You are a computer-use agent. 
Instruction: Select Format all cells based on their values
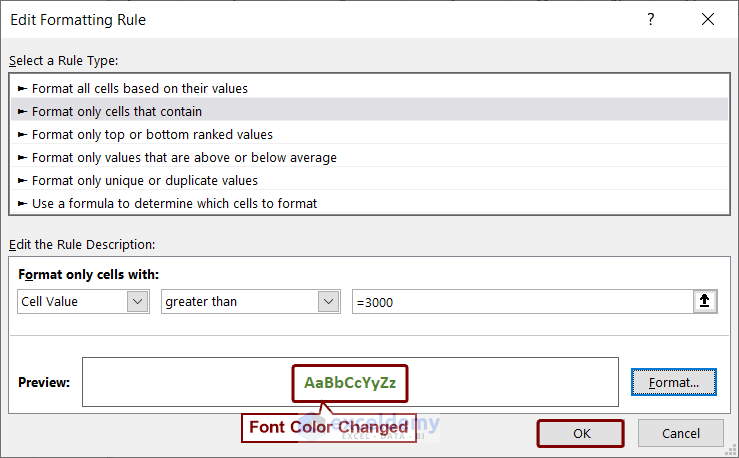[140, 88]
